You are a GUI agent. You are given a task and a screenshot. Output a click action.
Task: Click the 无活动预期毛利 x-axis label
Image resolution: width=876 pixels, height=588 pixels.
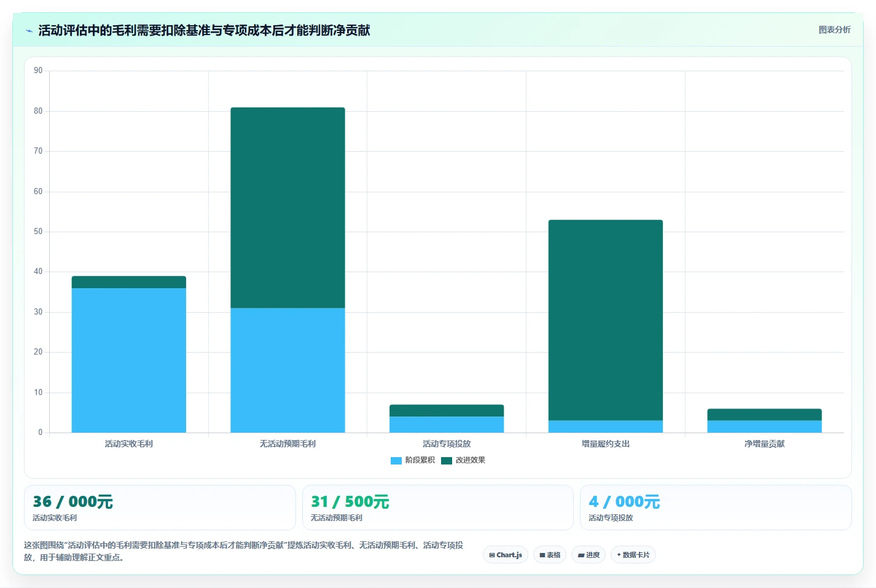click(x=287, y=444)
